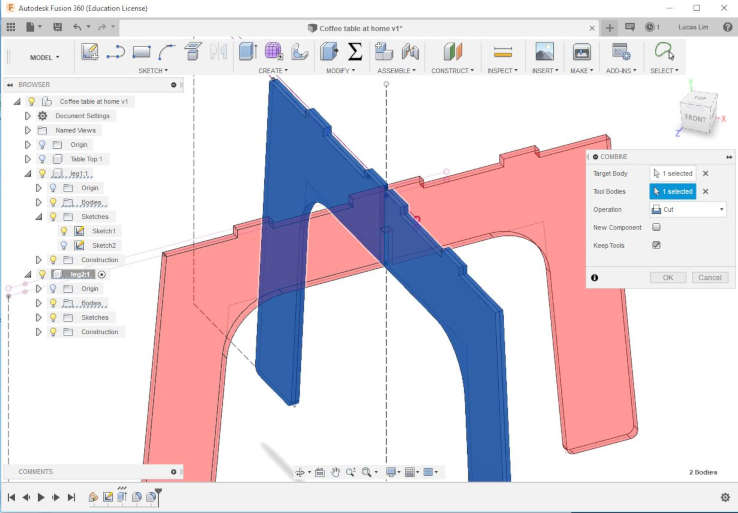
Task: Open the INSPECT menu
Action: click(x=502, y=71)
